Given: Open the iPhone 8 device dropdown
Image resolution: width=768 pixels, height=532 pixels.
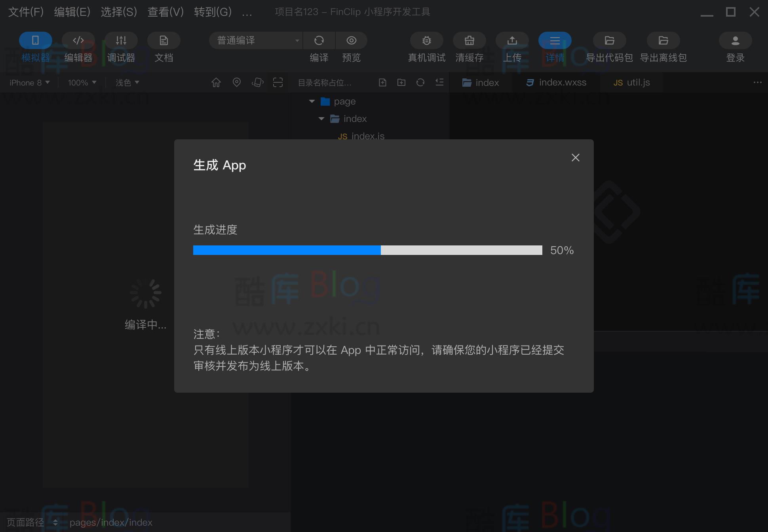Looking at the screenshot, I should (x=29, y=82).
